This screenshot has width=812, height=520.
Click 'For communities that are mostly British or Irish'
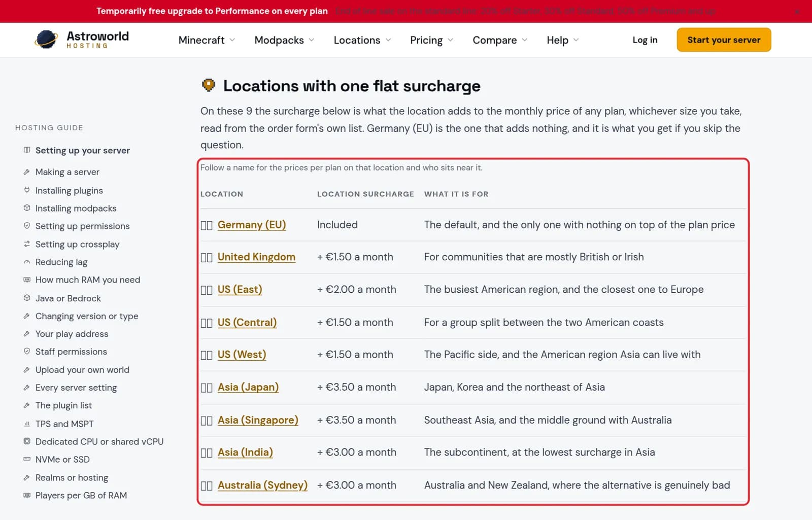534,257
